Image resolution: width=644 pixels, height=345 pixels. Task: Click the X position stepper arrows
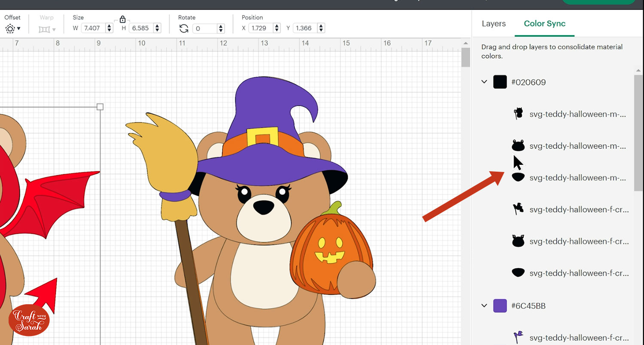point(277,28)
